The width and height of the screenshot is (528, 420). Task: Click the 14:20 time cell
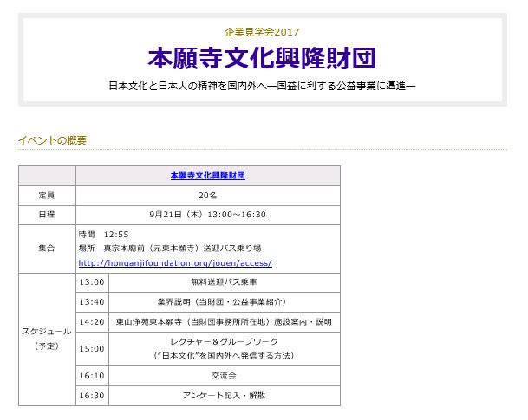coord(92,322)
